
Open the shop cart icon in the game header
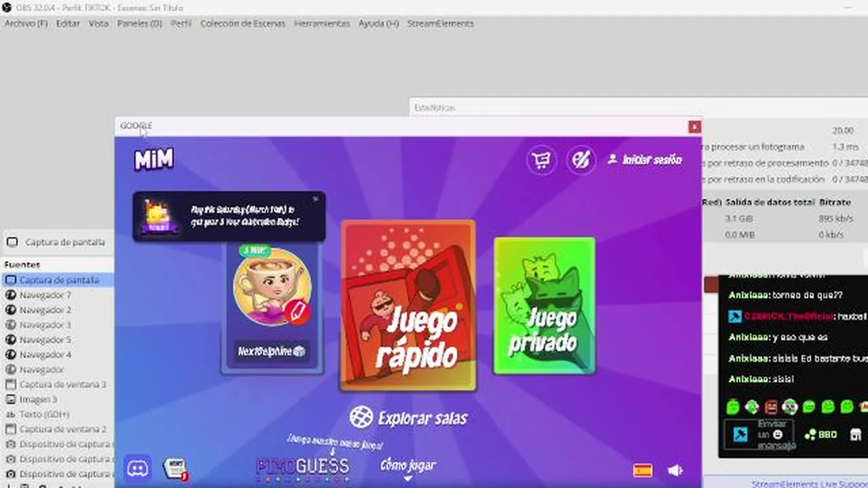541,160
